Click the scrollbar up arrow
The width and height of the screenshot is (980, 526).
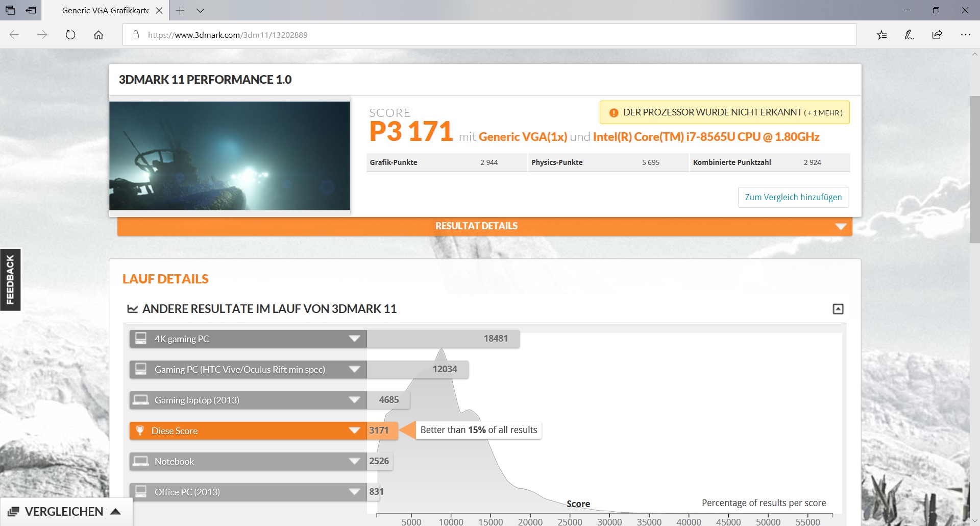[x=974, y=54]
